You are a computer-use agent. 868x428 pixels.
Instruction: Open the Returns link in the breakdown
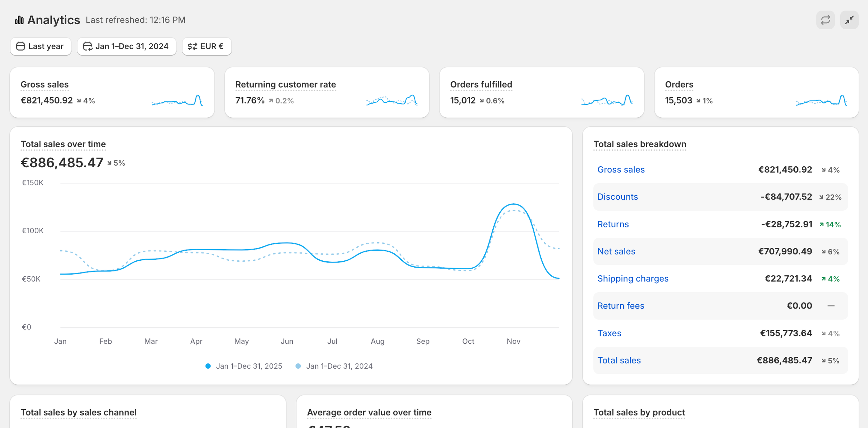tap(613, 224)
